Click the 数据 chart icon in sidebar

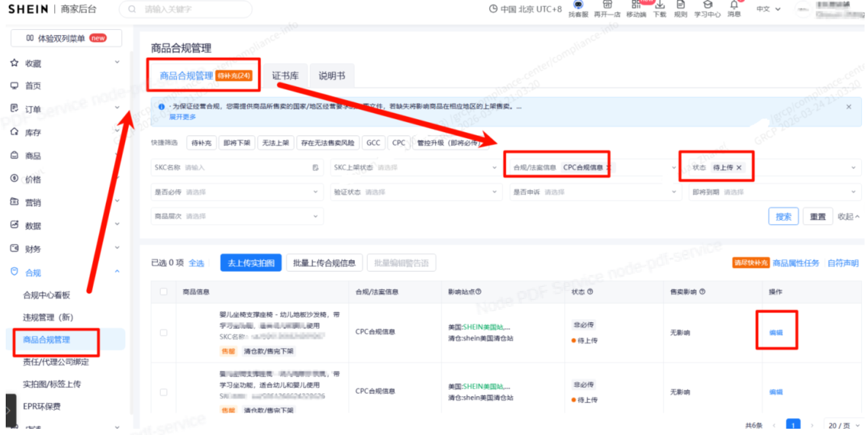coord(15,225)
